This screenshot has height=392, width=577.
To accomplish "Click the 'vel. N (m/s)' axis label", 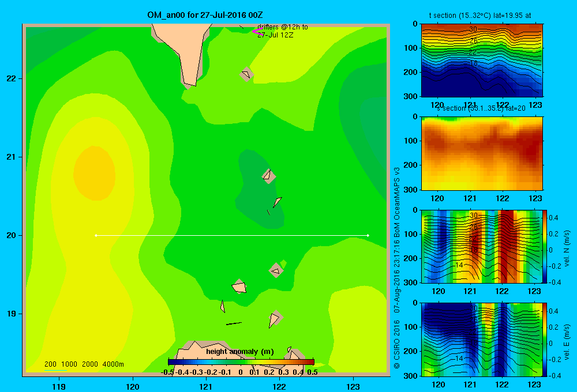I will click(x=567, y=248).
